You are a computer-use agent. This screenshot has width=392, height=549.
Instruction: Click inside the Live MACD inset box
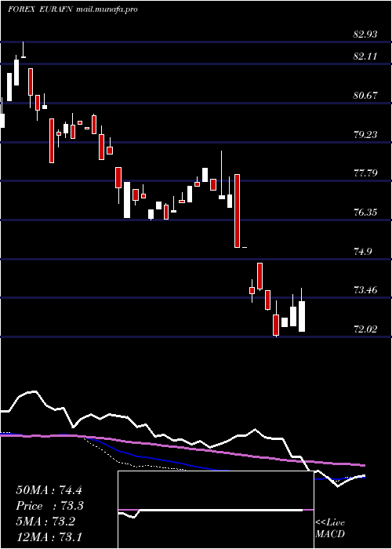coord(216,510)
